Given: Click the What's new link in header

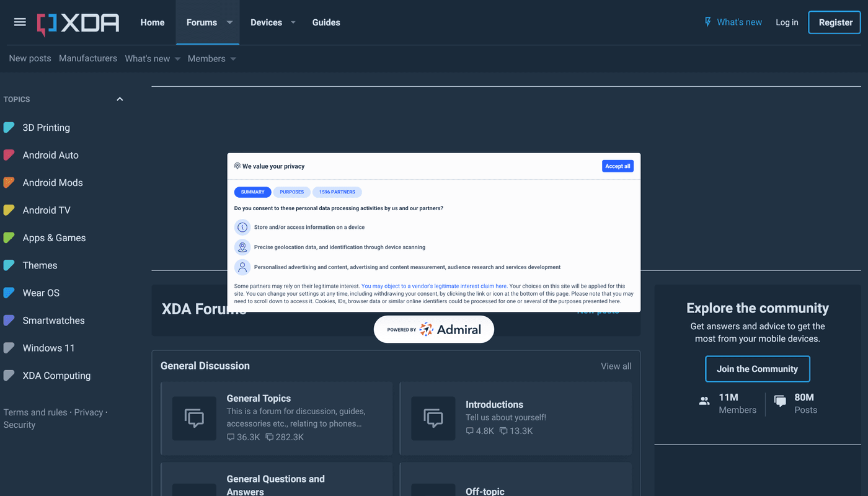Looking at the screenshot, I should [x=740, y=22].
